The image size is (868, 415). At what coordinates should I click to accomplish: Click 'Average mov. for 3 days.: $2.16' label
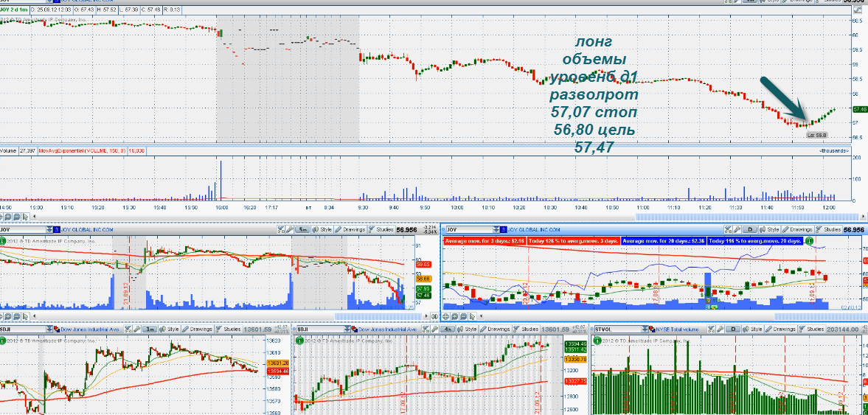(485, 241)
